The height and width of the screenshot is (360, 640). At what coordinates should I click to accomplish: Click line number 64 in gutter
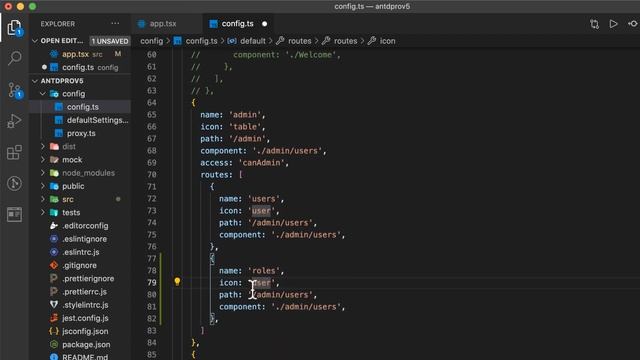[x=151, y=102]
